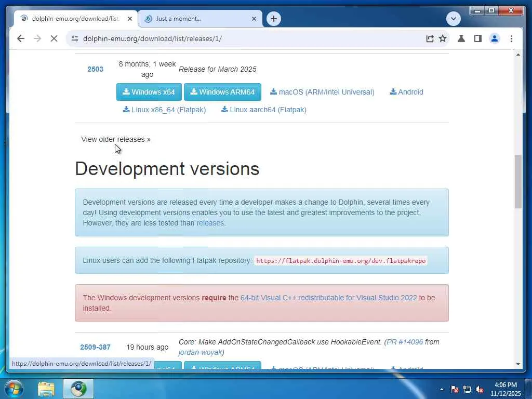The image size is (532, 399).
Task: Click the Chrome taskbar button
Action: click(x=78, y=389)
